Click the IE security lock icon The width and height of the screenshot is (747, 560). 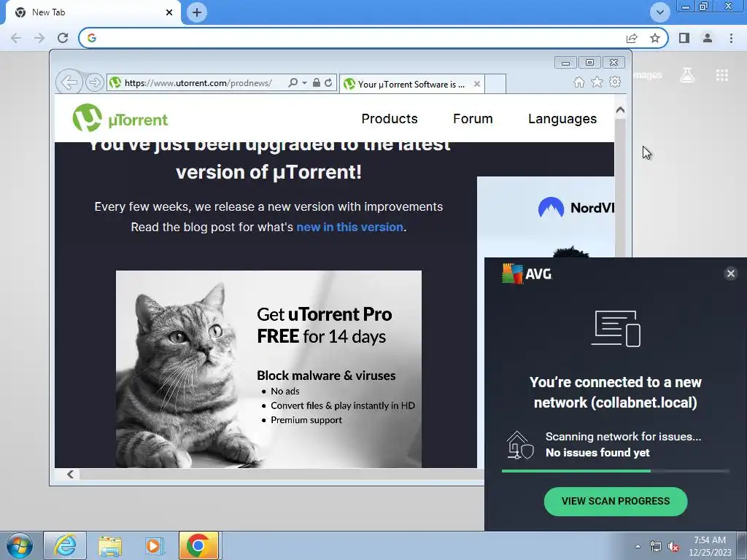317,83
